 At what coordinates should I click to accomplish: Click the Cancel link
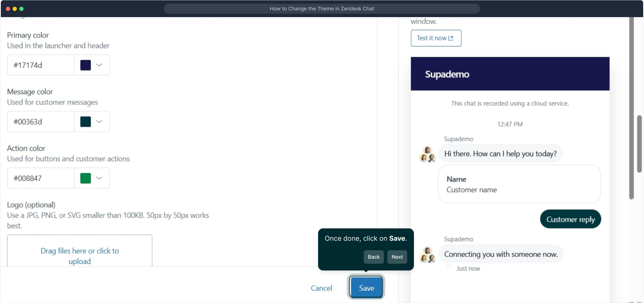click(321, 288)
